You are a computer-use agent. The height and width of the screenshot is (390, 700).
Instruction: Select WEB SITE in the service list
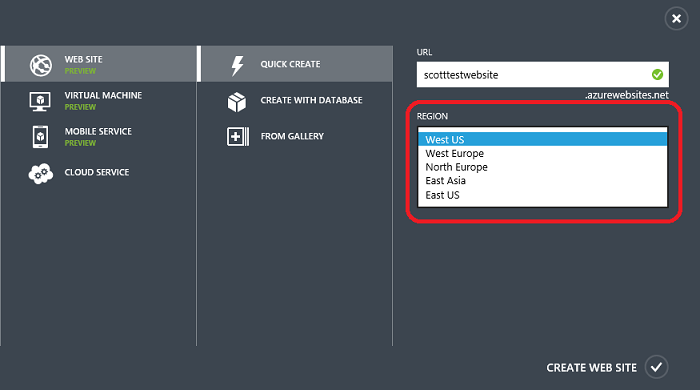[99, 64]
